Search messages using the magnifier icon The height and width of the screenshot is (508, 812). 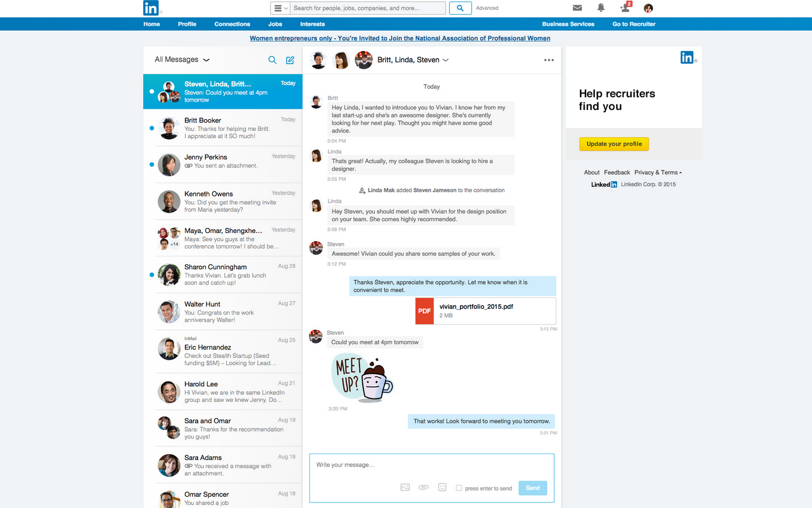[272, 60]
